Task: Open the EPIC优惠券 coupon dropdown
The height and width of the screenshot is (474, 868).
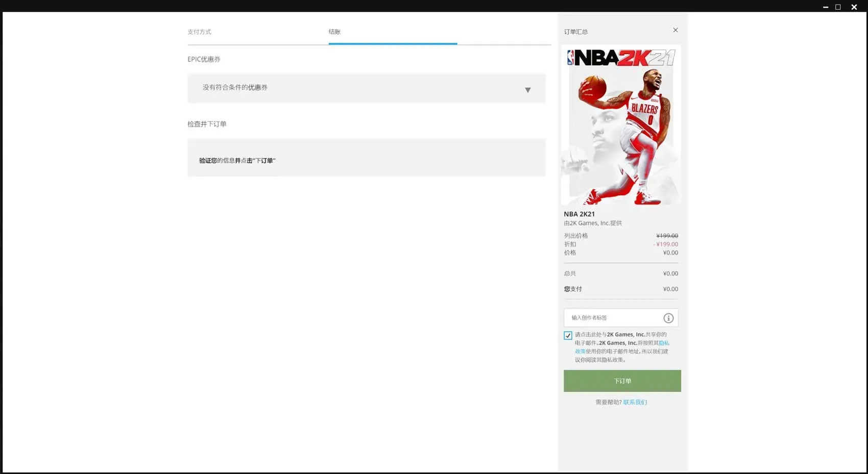Action: 366,88
